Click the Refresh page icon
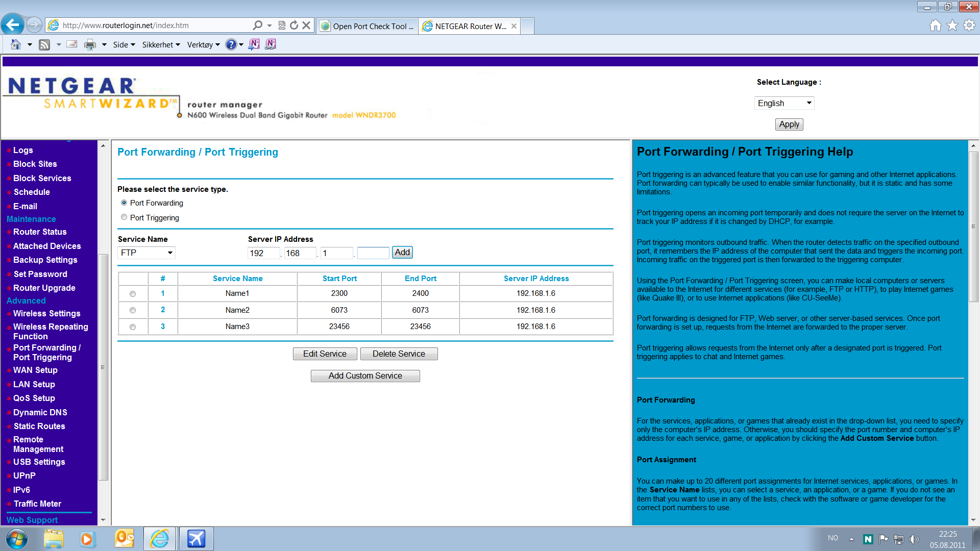The width and height of the screenshot is (980, 551). [294, 25]
